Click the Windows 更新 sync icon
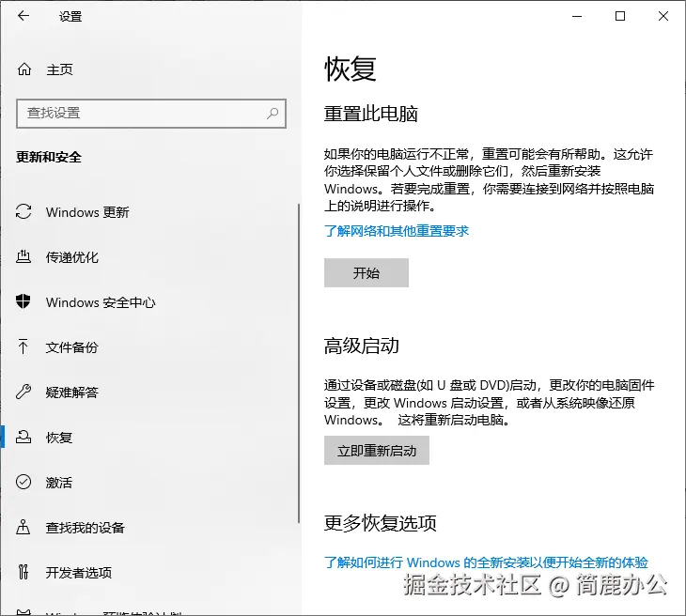Viewport: 686px width, 616px height. pos(23,211)
